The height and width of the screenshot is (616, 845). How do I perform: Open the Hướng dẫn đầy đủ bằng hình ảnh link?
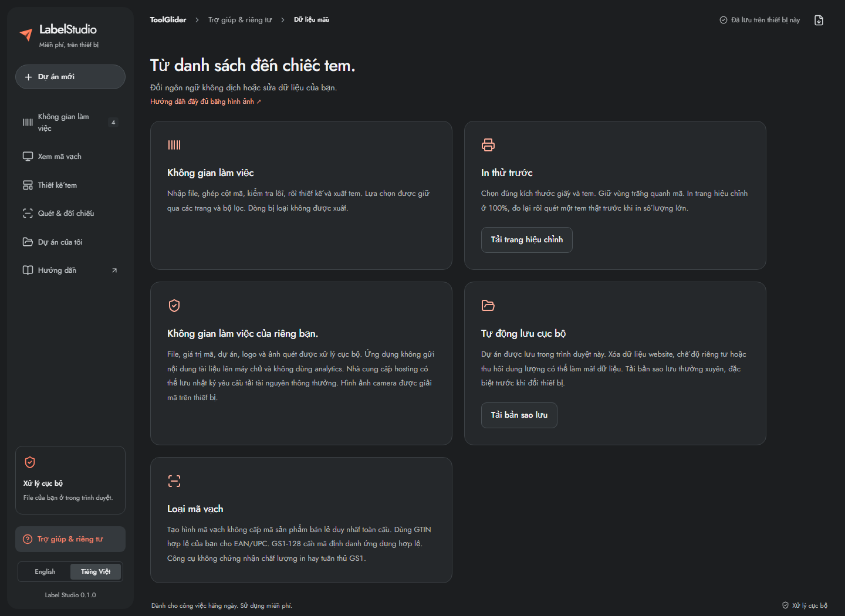tap(205, 101)
